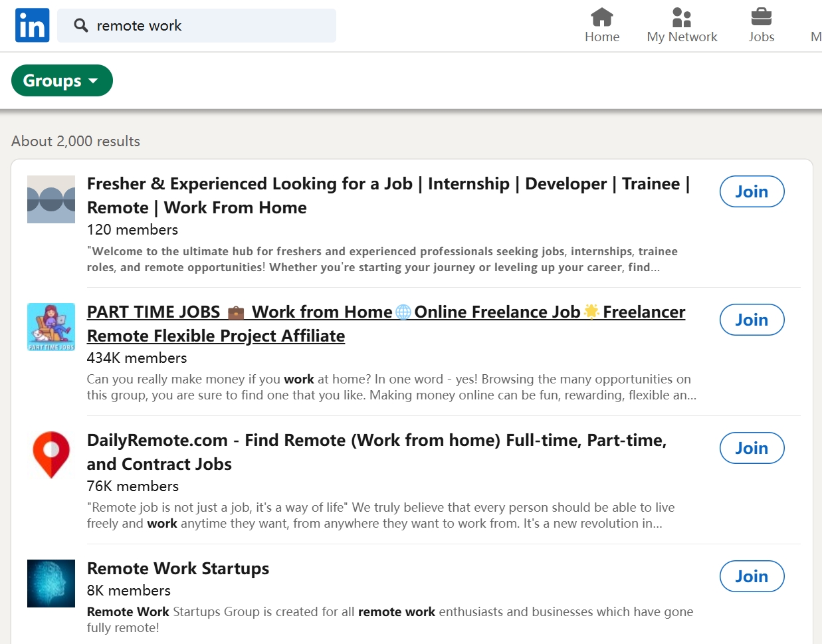Join the DailyRemote.com group
The height and width of the screenshot is (644, 822).
[x=752, y=448]
